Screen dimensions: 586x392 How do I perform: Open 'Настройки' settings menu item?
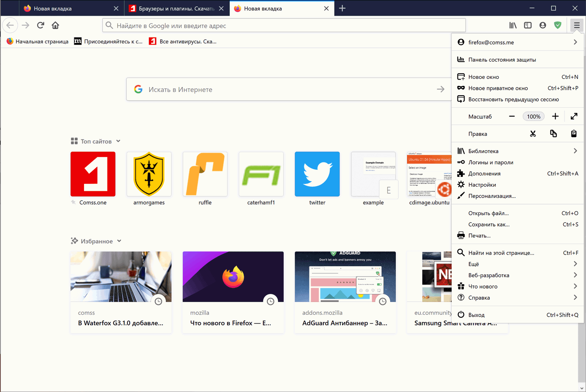[x=518, y=185]
